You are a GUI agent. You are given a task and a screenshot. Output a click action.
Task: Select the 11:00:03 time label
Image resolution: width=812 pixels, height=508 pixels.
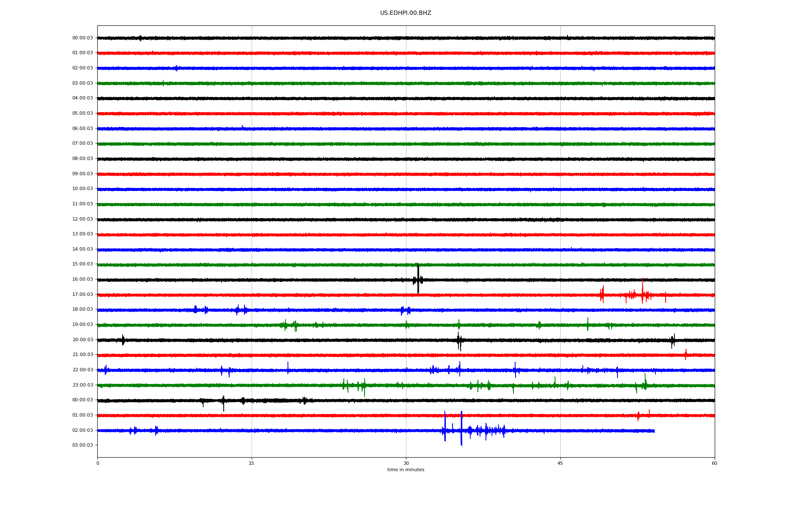(82, 204)
